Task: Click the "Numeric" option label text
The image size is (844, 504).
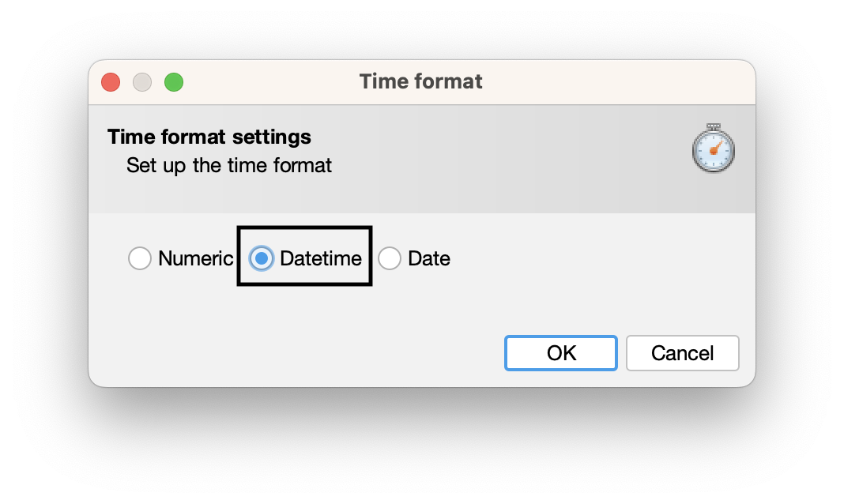Action: pyautogui.click(x=196, y=258)
